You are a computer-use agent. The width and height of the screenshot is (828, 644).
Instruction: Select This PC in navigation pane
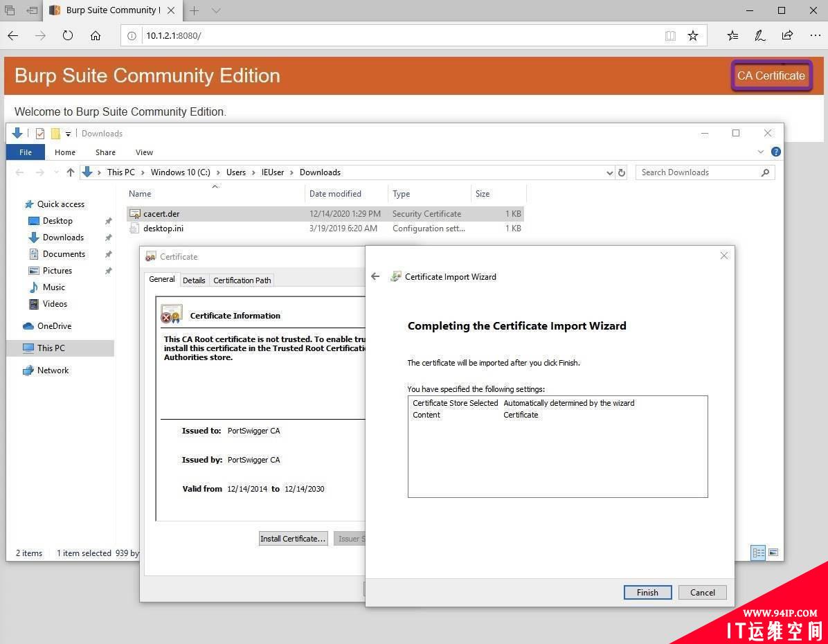[60, 348]
